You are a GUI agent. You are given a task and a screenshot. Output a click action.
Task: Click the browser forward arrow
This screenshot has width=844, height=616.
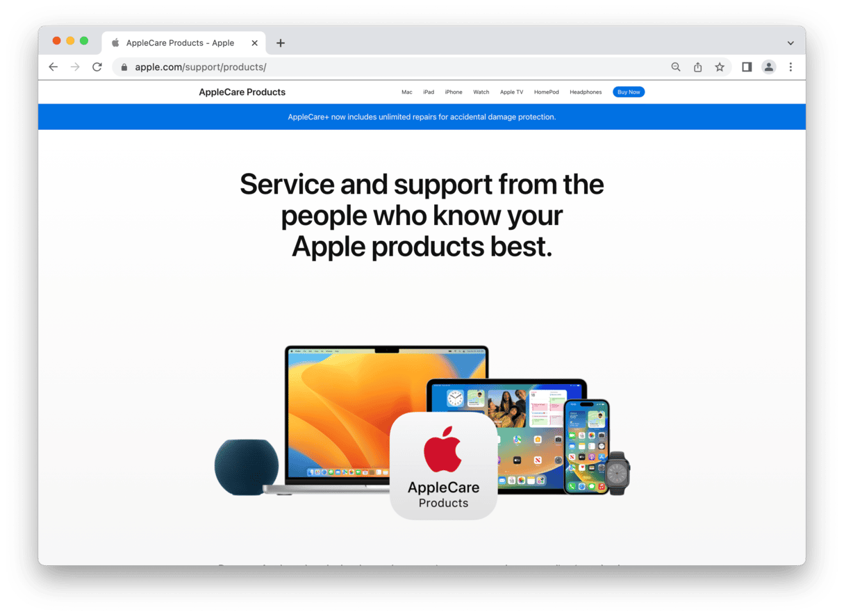click(x=75, y=67)
